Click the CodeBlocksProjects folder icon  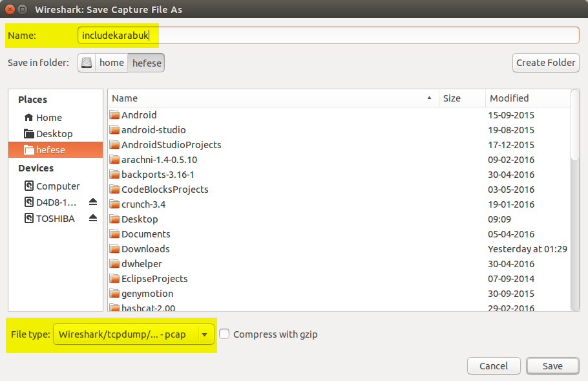[115, 190]
